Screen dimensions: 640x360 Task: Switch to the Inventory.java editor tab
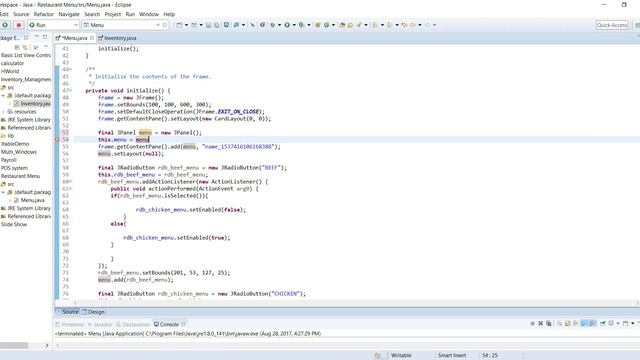point(118,38)
